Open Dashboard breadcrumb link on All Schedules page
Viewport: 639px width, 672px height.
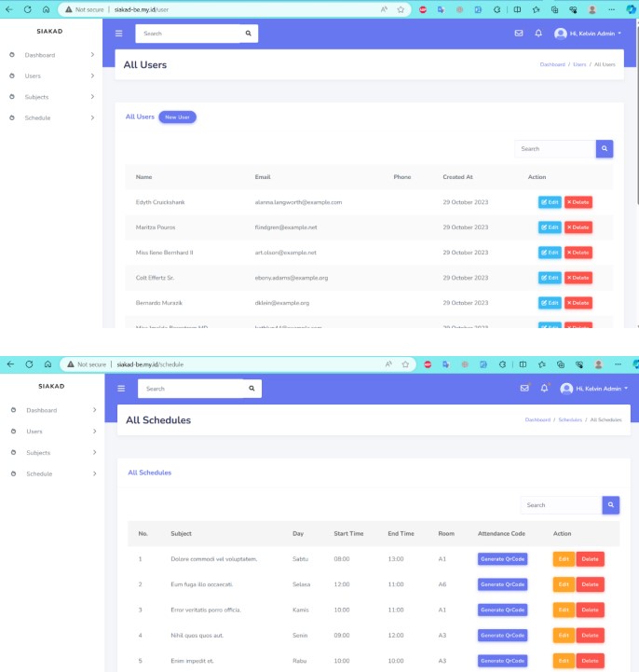pyautogui.click(x=537, y=419)
